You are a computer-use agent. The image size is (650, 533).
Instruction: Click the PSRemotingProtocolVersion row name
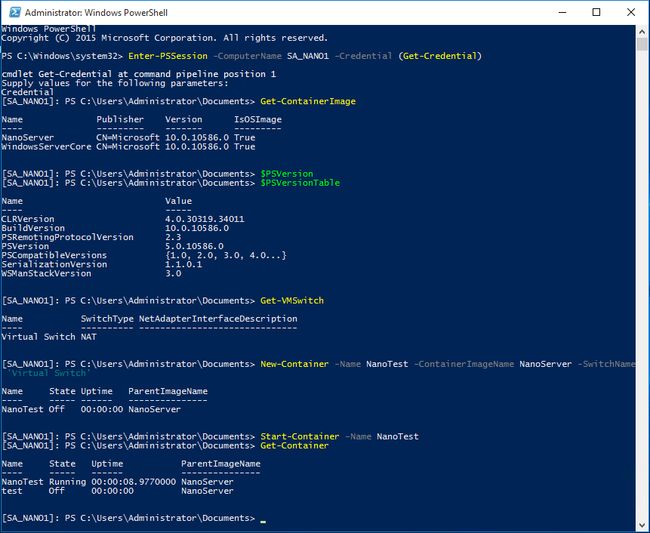(68, 237)
